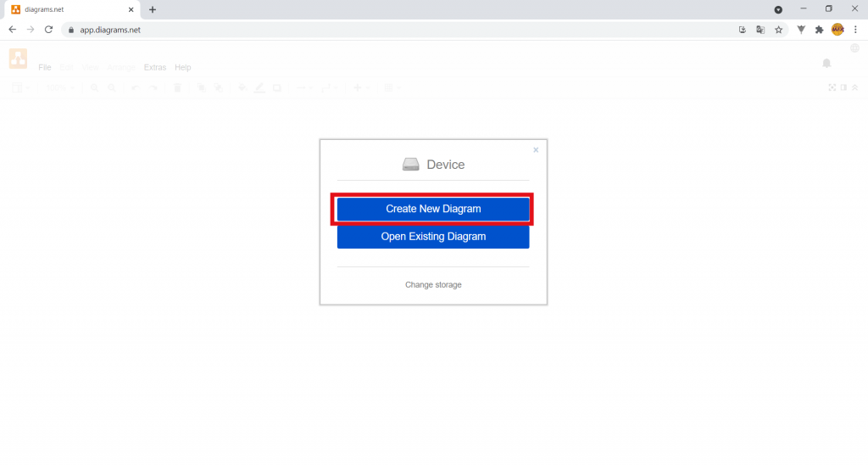Click the gray funnel extension icon
Image resolution: width=868 pixels, height=465 pixels.
tap(801, 30)
